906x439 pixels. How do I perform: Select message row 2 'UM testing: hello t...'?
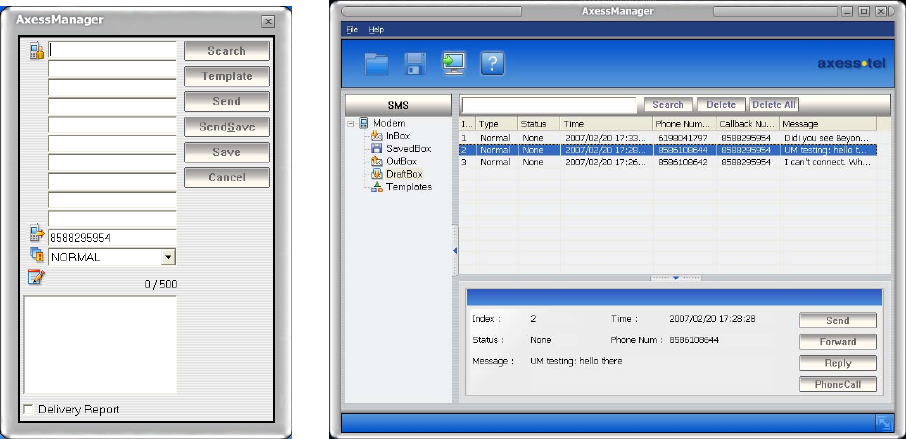click(x=668, y=150)
